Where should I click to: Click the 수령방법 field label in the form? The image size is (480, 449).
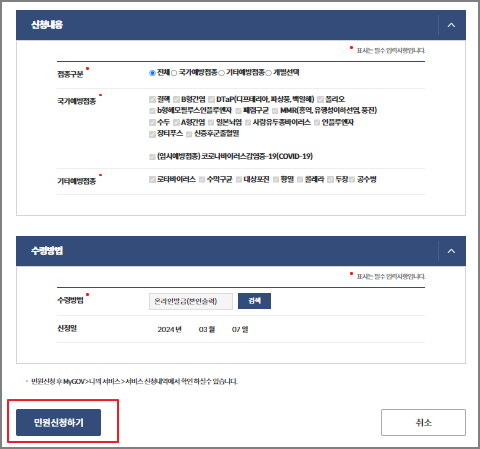70,300
